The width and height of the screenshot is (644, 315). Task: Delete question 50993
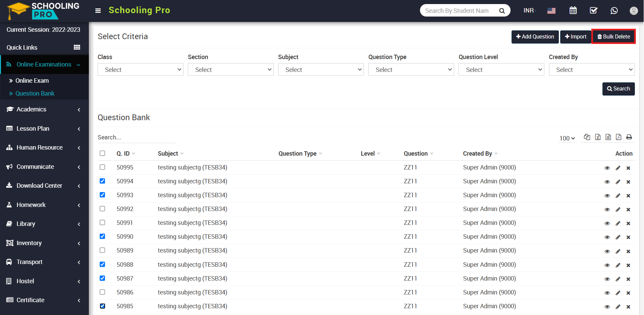628,196
